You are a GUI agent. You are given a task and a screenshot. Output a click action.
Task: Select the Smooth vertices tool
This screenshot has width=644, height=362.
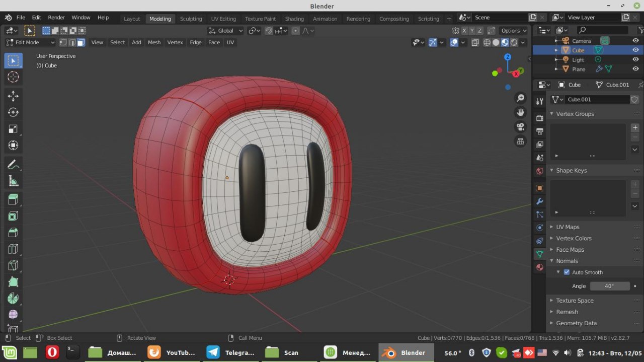(x=13, y=315)
